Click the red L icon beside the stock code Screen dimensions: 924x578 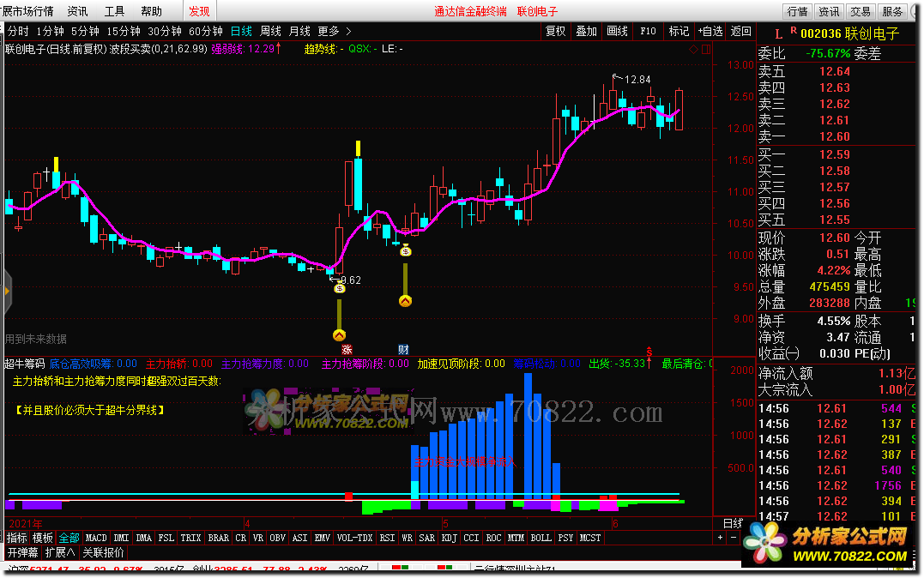(x=778, y=34)
